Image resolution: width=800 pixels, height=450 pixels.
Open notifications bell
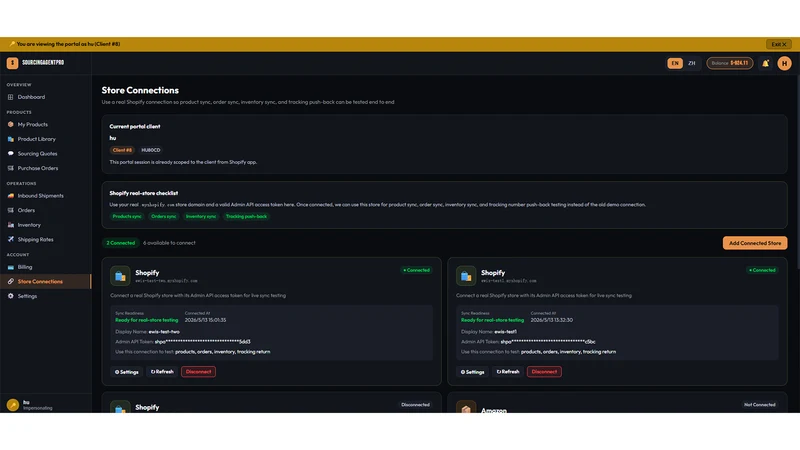pyautogui.click(x=765, y=64)
